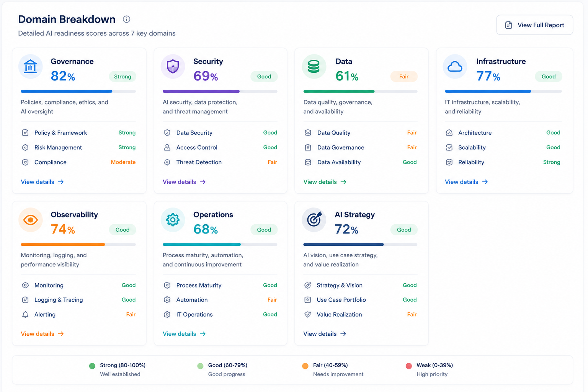
Task: Click the Architecture row icon
Action: (x=449, y=133)
